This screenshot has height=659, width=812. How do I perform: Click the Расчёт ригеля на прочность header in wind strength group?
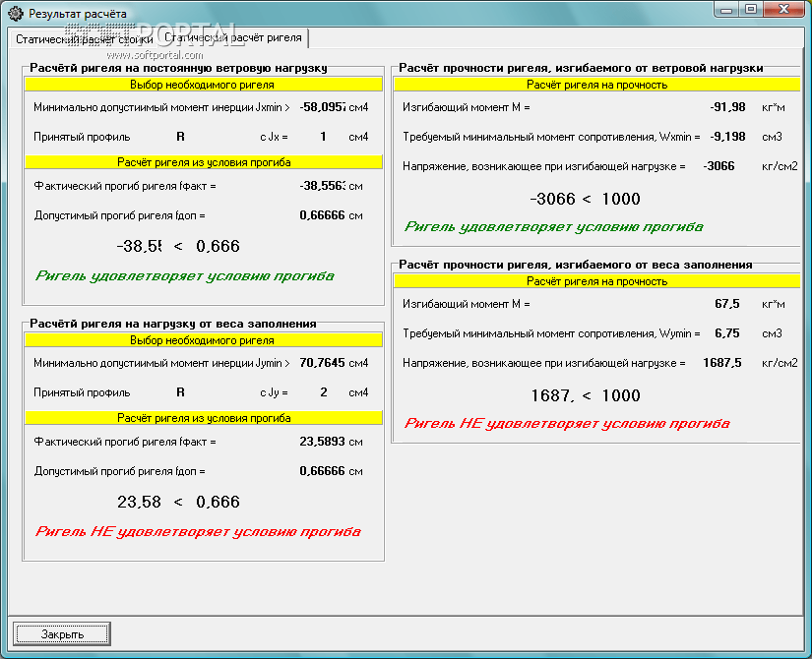pos(597,85)
